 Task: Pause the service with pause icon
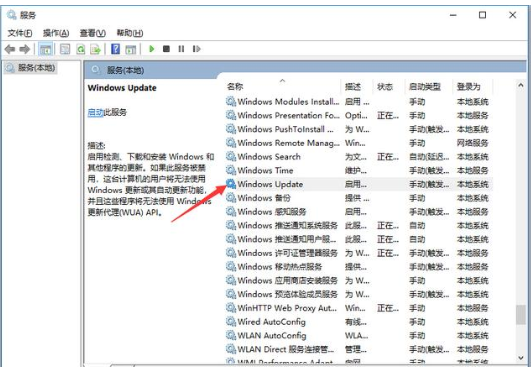coord(181,49)
